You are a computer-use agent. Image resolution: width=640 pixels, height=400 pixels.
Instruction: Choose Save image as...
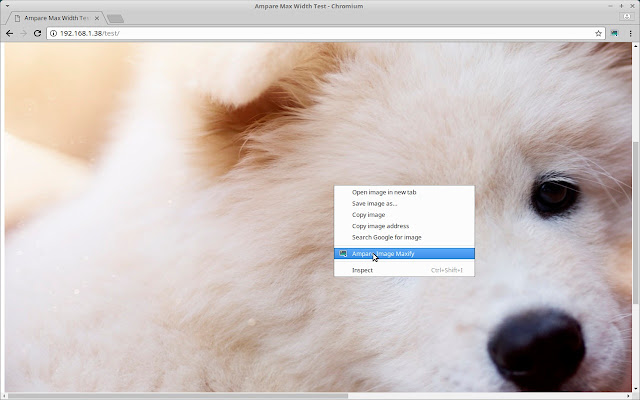click(404, 204)
